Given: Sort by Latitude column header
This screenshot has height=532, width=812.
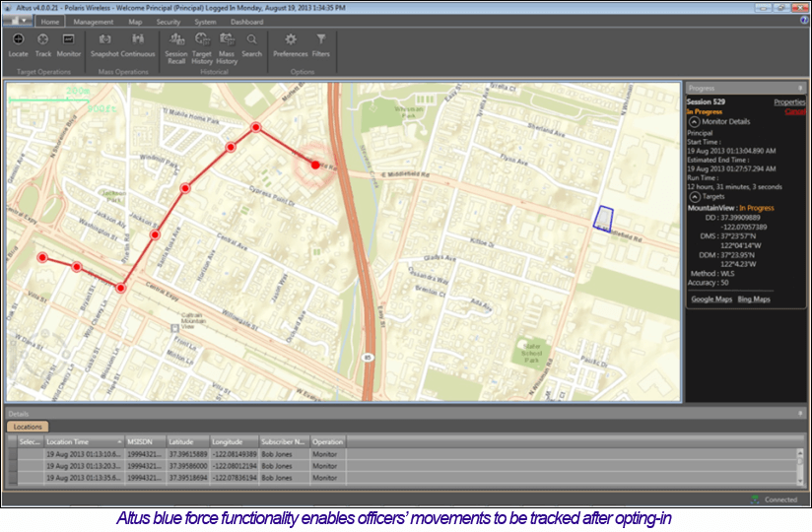Looking at the screenshot, I should click(x=188, y=442).
